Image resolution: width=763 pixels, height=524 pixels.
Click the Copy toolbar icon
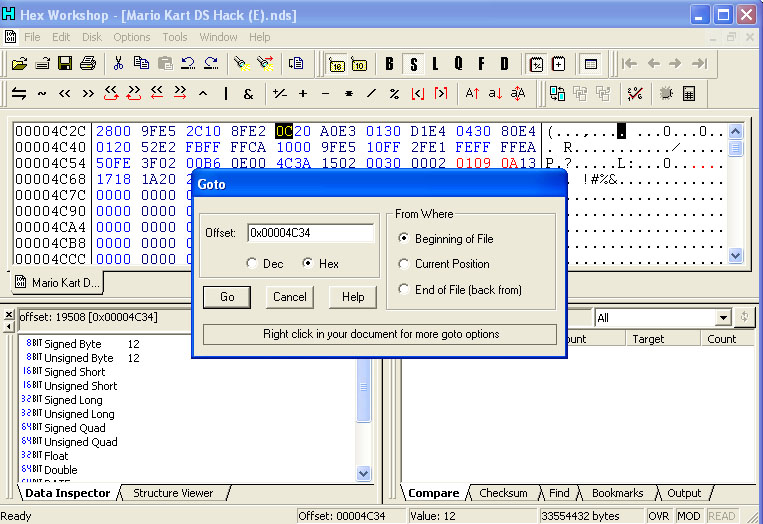coord(141,64)
